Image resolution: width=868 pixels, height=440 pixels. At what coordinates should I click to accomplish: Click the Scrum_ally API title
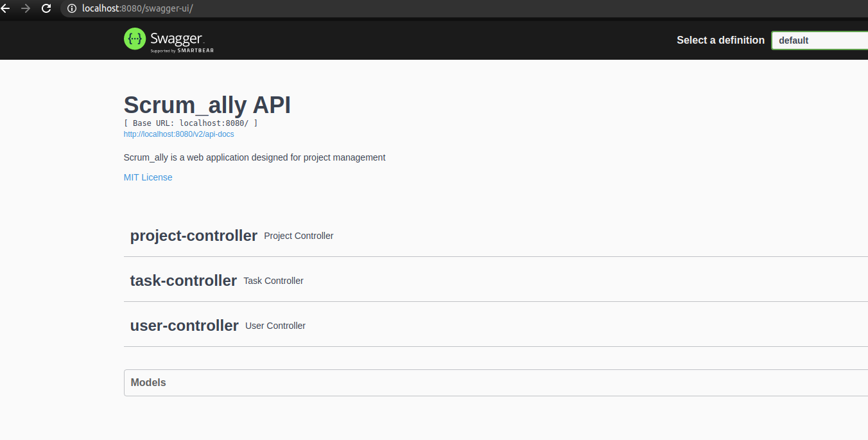click(207, 104)
